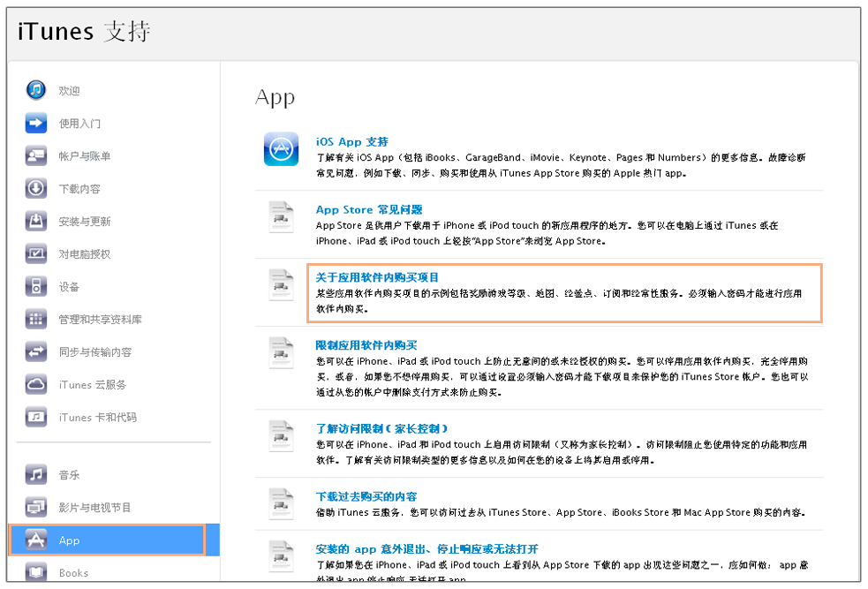Click the 下载内容 download icon
The width and height of the screenshot is (868, 589).
[x=36, y=188]
